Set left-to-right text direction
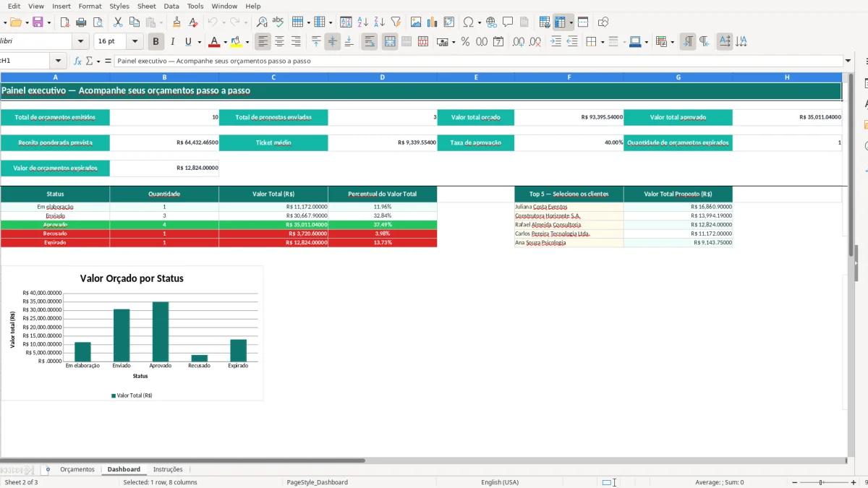The height and width of the screenshot is (488, 868). (x=688, y=42)
